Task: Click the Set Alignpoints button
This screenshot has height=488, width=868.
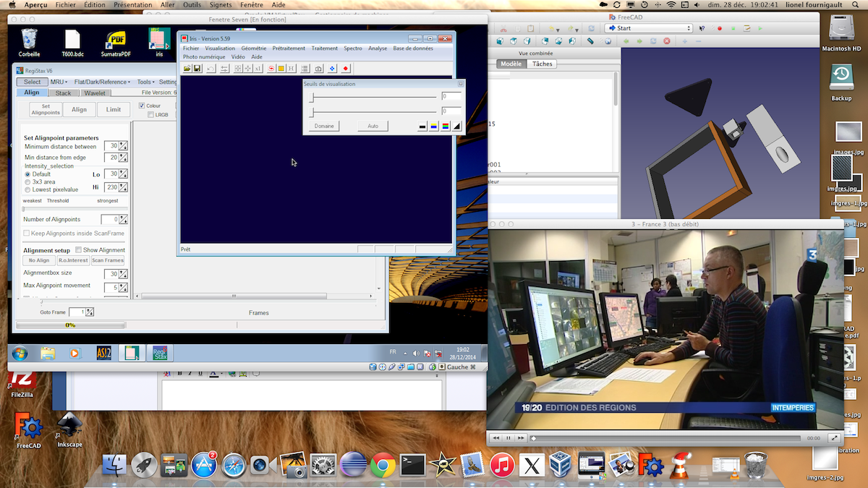Action: pyautogui.click(x=46, y=110)
